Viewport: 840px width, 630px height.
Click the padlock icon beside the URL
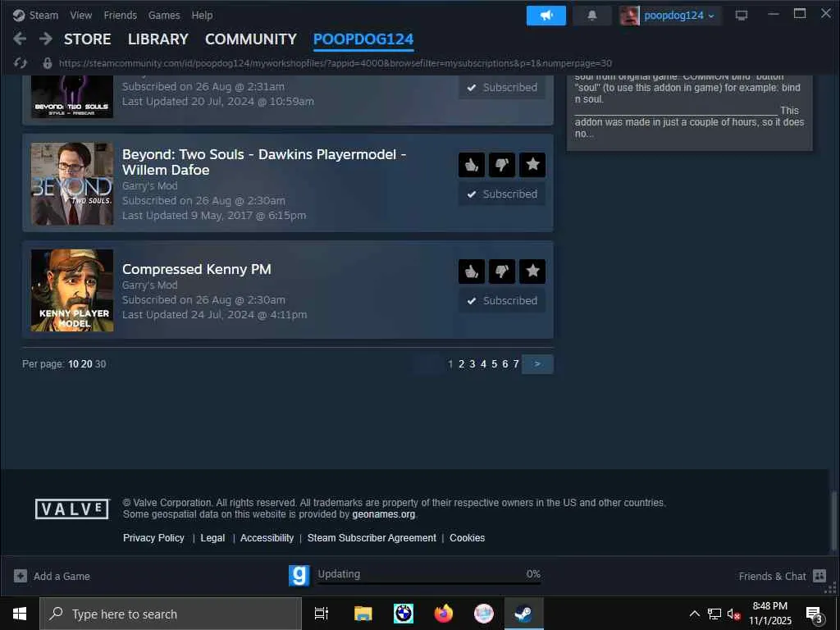point(47,63)
